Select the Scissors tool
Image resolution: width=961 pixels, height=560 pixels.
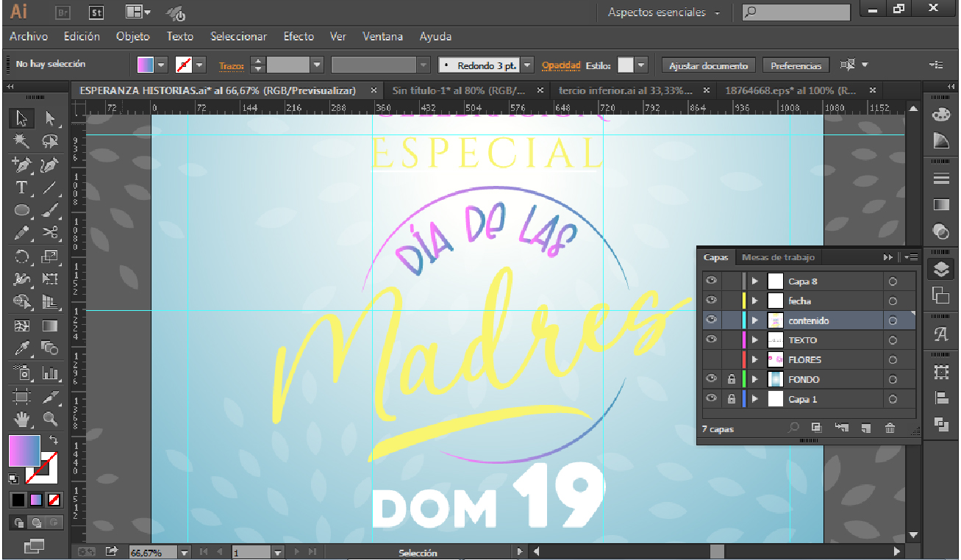coord(50,234)
